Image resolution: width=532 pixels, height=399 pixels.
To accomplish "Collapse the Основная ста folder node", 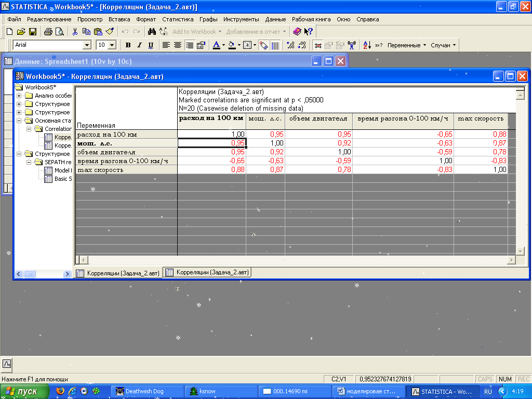I will pos(19,121).
